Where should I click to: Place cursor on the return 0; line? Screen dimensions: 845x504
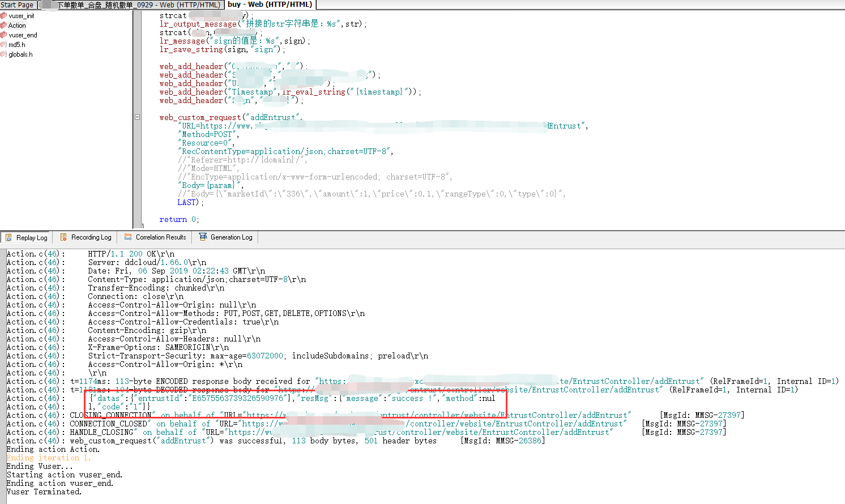(x=178, y=219)
